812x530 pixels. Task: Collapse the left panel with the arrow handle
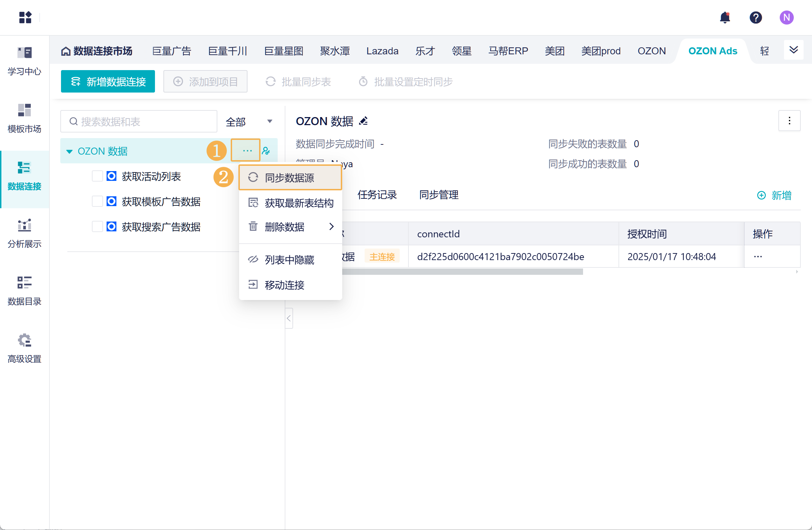(x=289, y=318)
